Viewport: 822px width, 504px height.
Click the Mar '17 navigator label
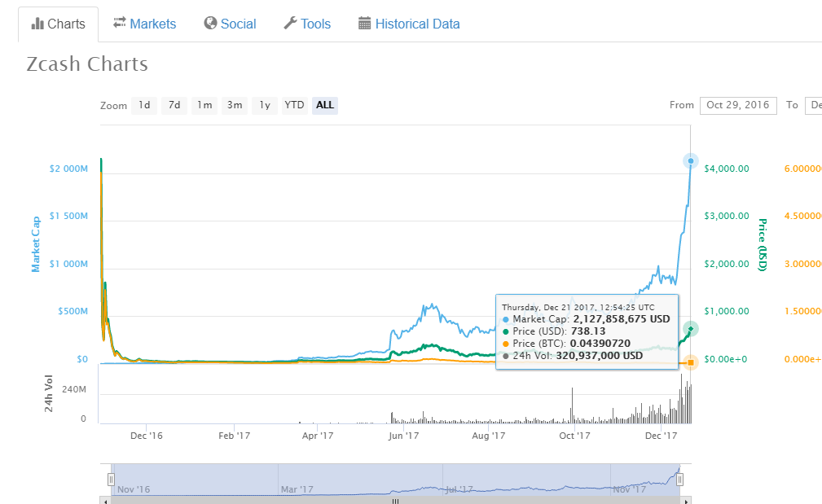297,489
